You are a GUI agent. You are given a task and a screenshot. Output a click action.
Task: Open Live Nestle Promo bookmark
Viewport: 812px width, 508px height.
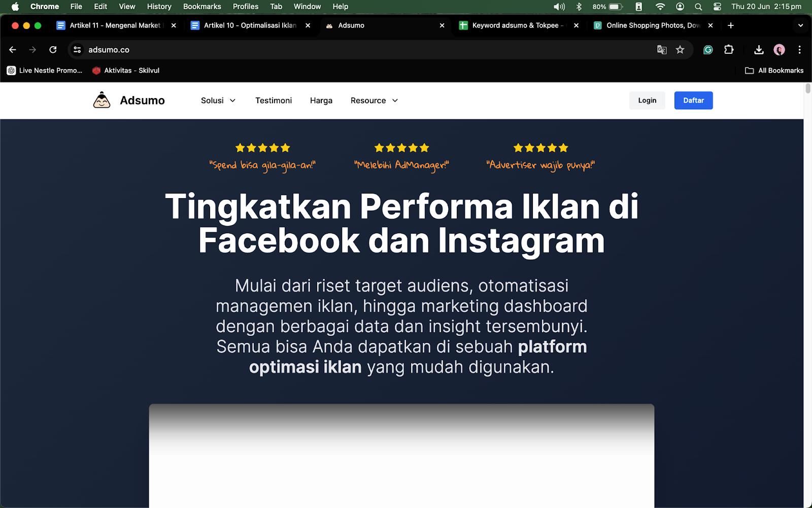[45, 71]
